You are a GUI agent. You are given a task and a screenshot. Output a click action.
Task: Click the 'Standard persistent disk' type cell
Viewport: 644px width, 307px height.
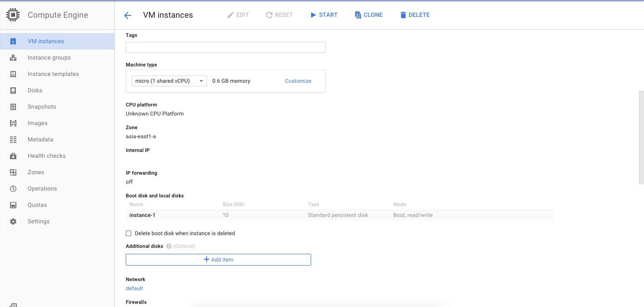338,215
